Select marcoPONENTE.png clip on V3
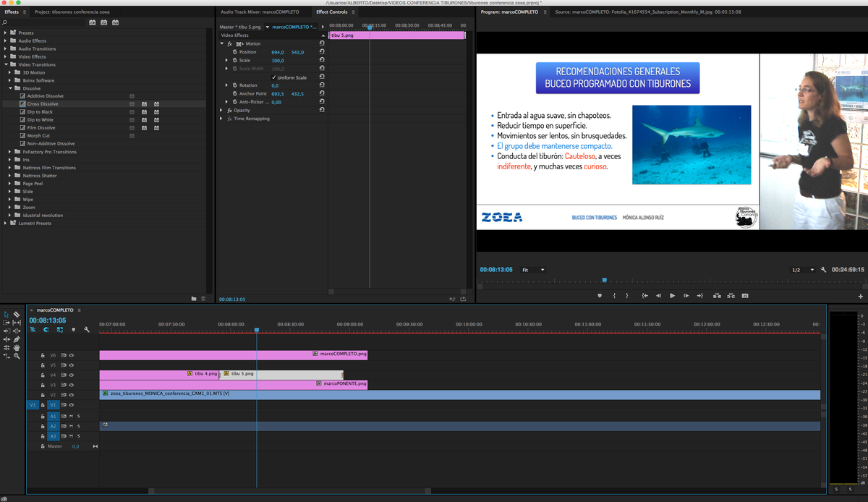 (233, 385)
